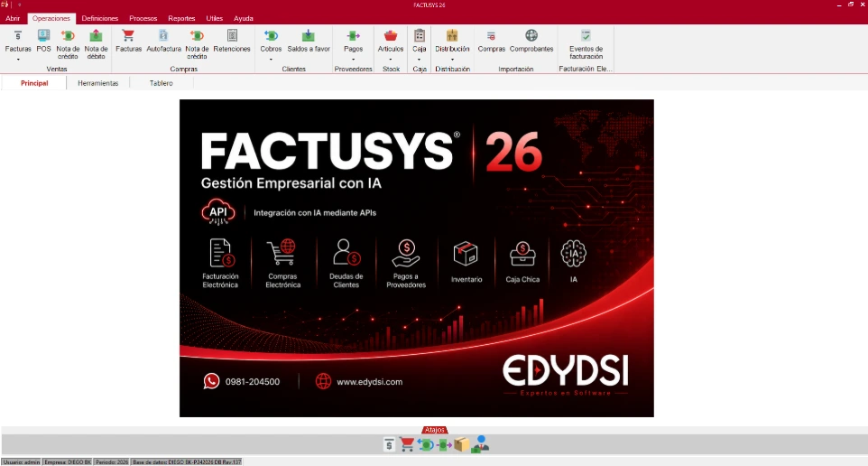Click the red shopping cart shortcut in Atajos
The height and width of the screenshot is (466, 868).
407,444
